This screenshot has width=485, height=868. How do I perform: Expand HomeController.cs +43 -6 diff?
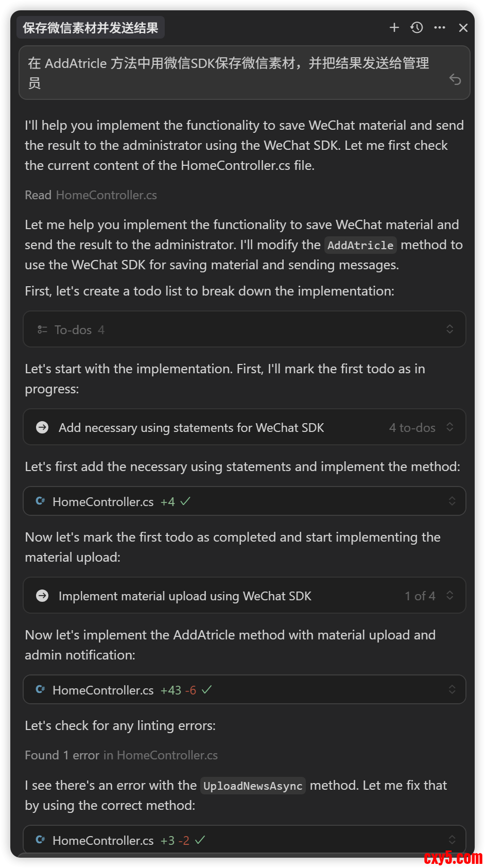click(452, 689)
